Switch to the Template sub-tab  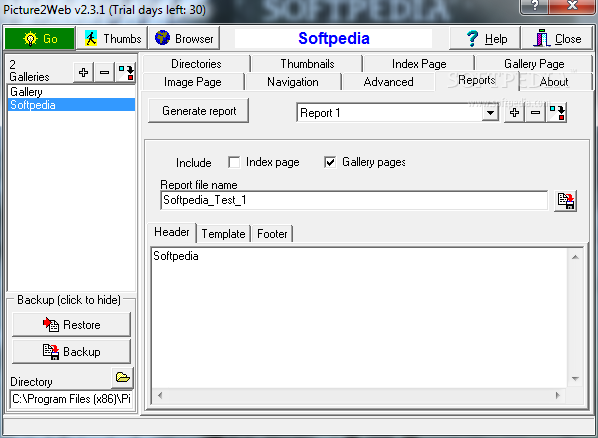[223, 233]
